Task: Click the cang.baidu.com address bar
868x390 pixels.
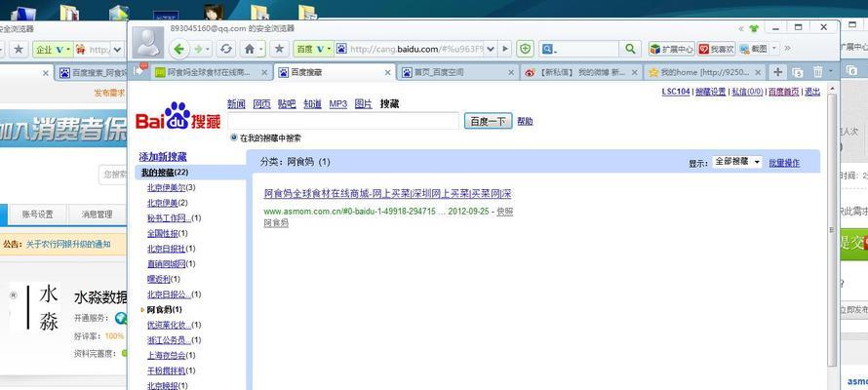Action: pos(416,49)
